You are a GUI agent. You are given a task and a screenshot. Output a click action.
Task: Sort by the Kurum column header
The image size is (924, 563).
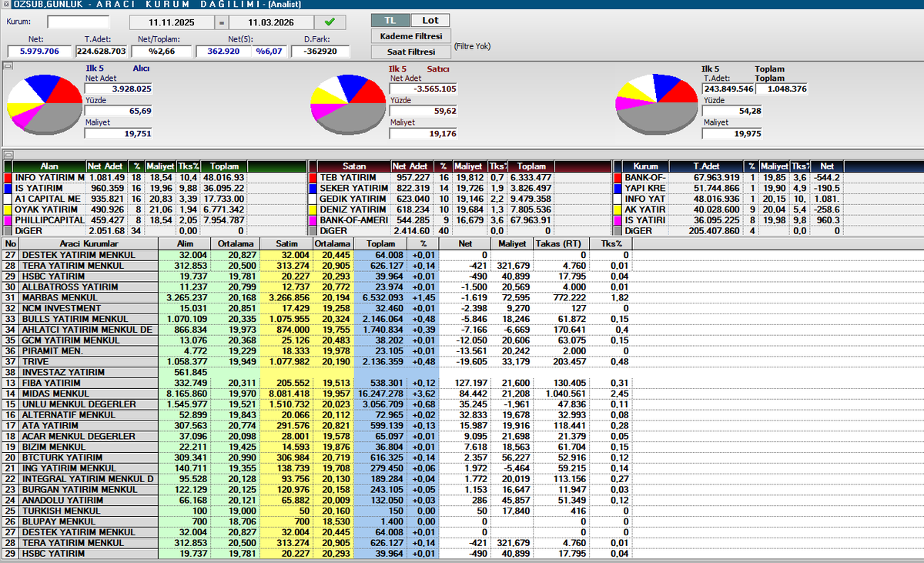point(645,166)
